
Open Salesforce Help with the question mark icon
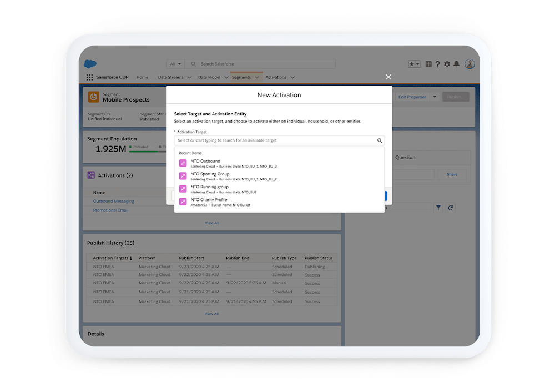click(x=437, y=64)
